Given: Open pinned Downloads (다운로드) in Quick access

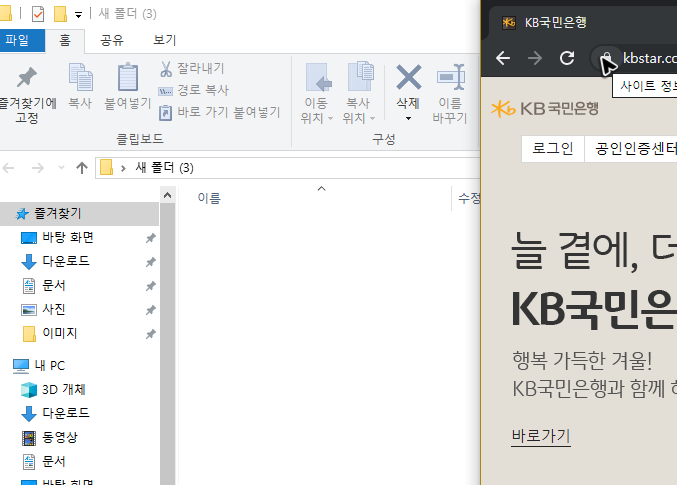Looking at the screenshot, I should (x=66, y=261).
